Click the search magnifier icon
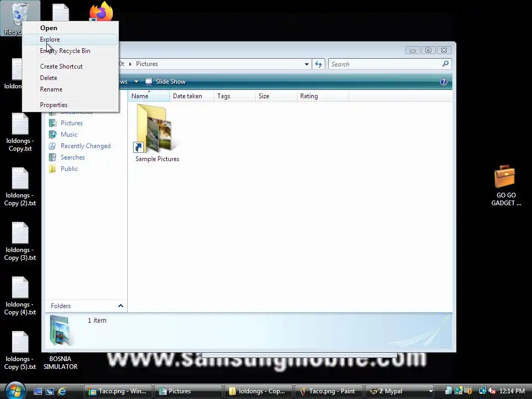 click(x=445, y=63)
